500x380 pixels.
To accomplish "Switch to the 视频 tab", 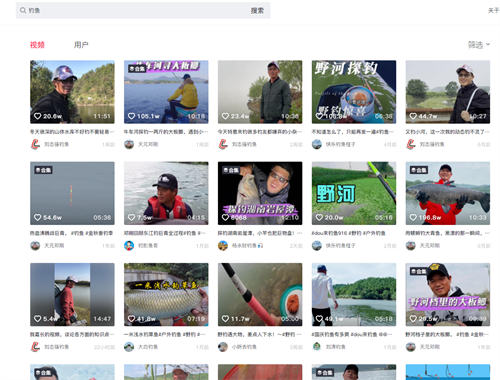I will 37,45.
